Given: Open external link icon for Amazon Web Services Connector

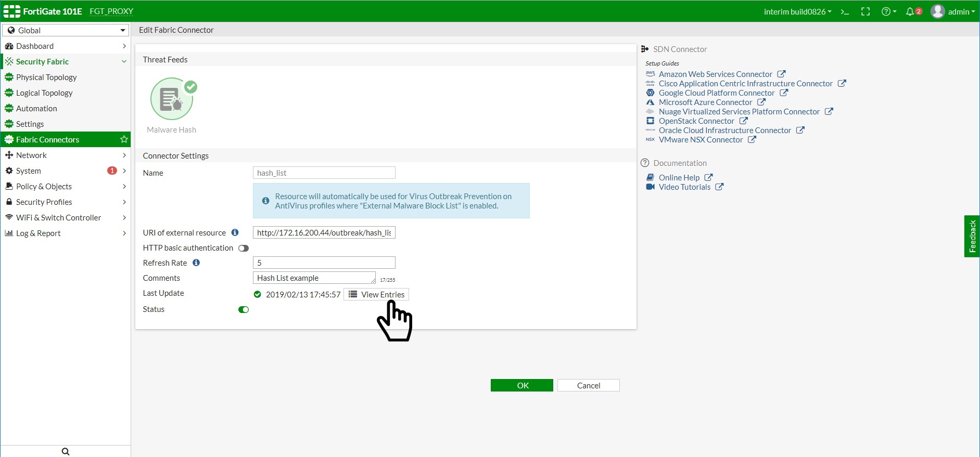Looking at the screenshot, I should 781,74.
